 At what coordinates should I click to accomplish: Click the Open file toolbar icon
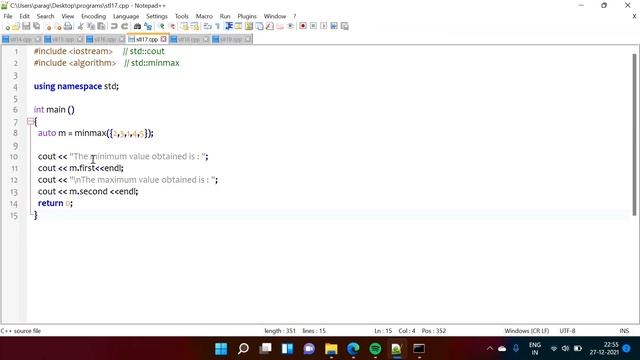click(16, 27)
